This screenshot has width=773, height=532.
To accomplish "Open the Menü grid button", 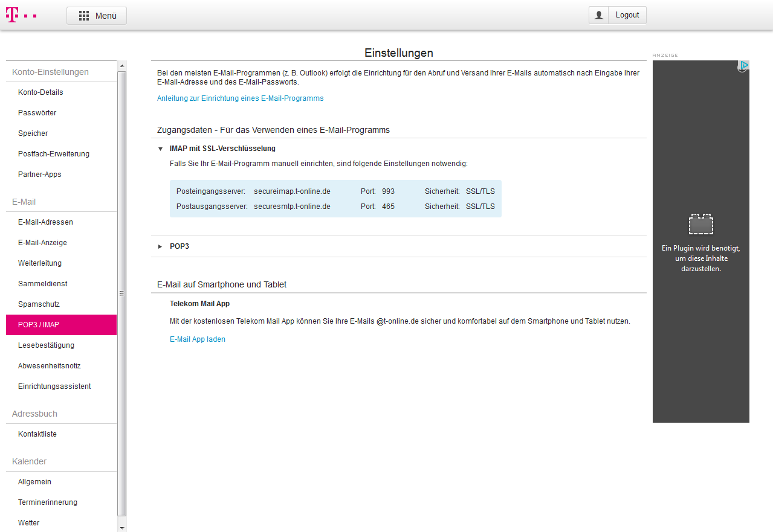I will coord(97,16).
